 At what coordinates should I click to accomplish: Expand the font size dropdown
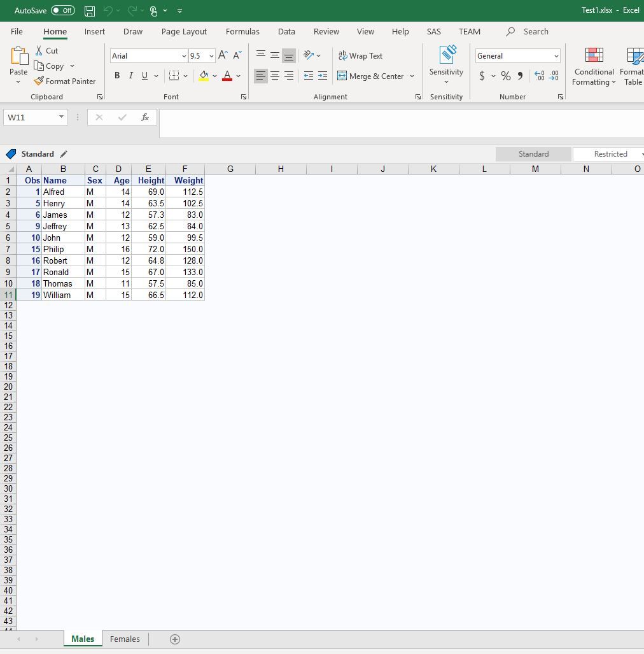click(x=210, y=56)
